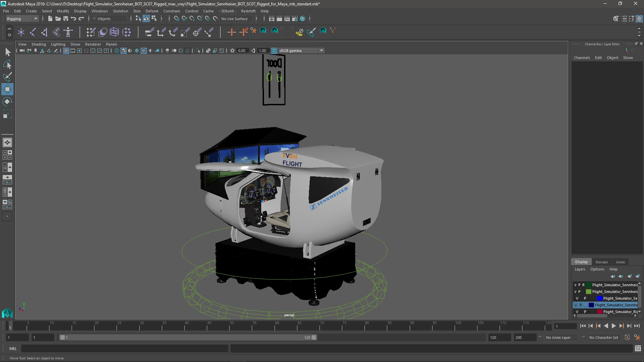Toggle wireframe display cube icon

117,51
